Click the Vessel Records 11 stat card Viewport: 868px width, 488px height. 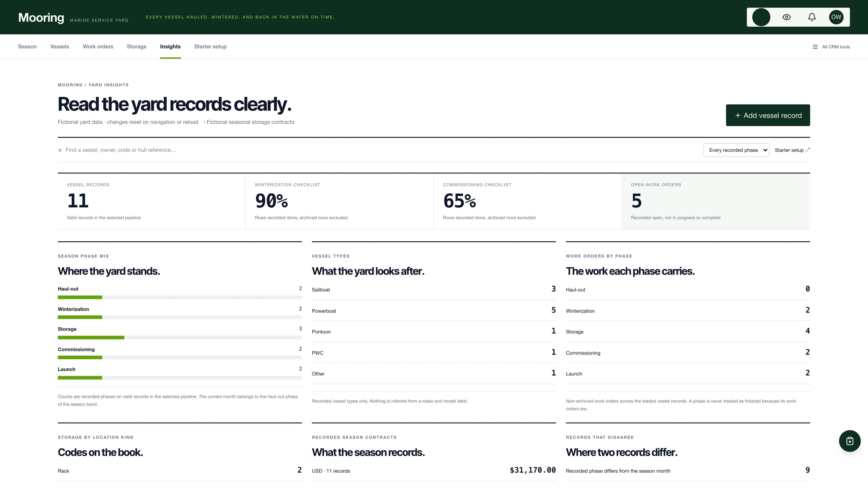(152, 201)
